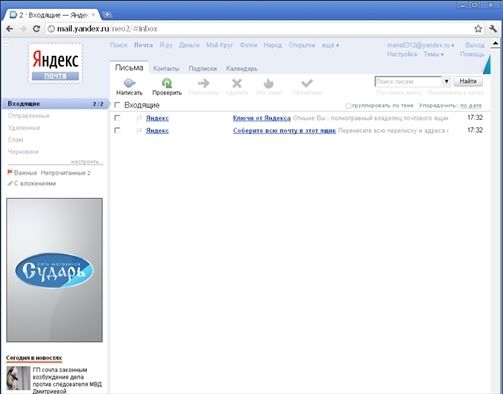
Task: Click the delete X toolbar icon
Action: 237,83
